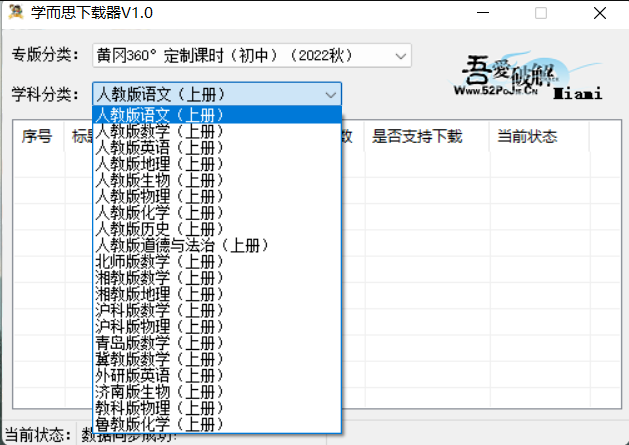Select 湘教版数学（上册） entry

pos(217,278)
